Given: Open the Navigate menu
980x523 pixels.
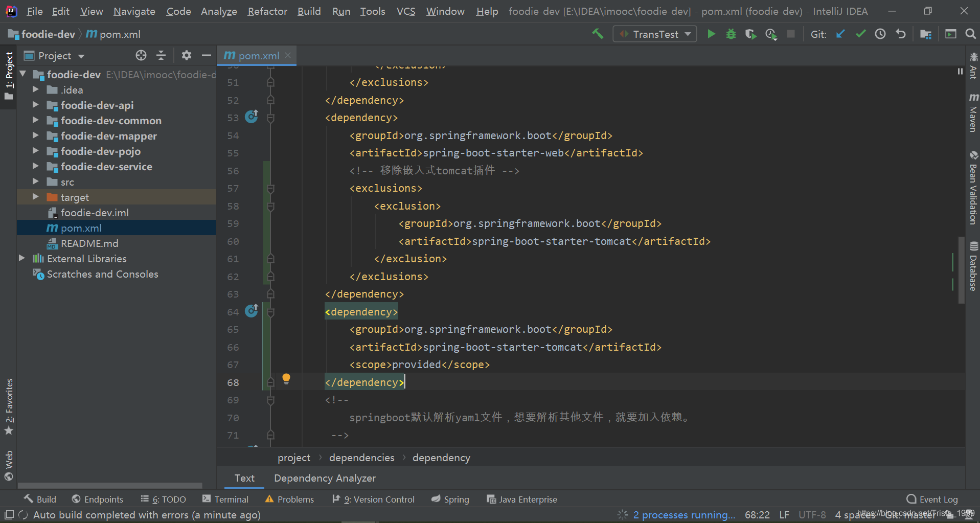Looking at the screenshot, I should click(x=134, y=11).
